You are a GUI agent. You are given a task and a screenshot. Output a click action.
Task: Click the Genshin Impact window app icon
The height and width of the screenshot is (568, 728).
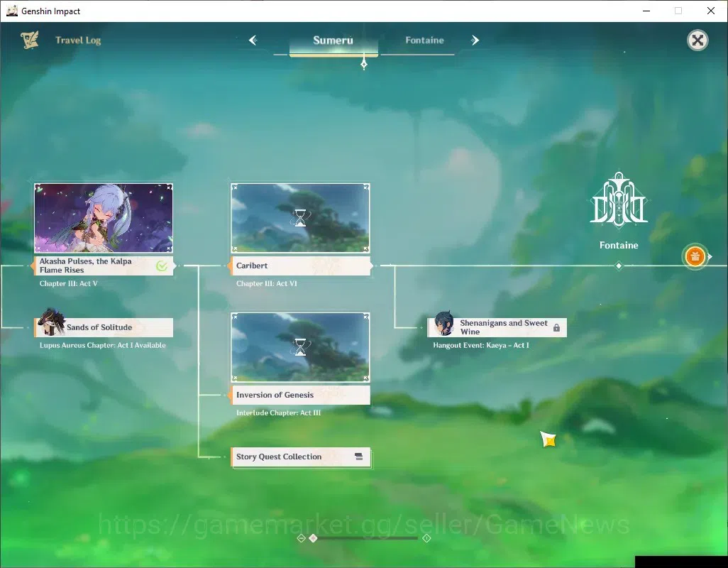click(12, 11)
